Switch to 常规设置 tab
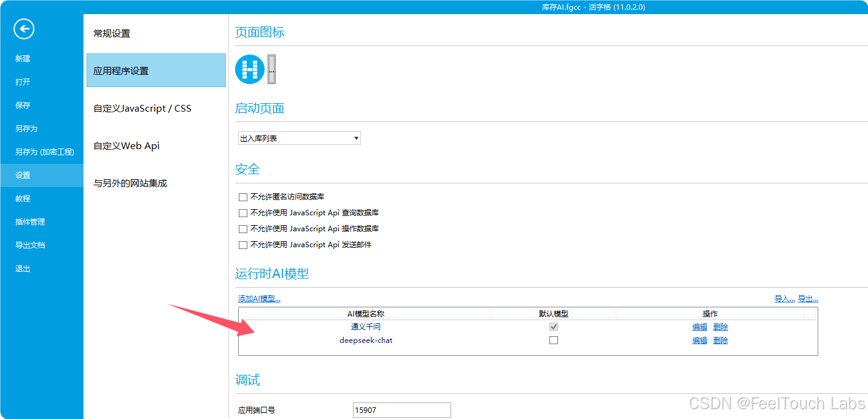868x419 pixels. pyautogui.click(x=156, y=34)
